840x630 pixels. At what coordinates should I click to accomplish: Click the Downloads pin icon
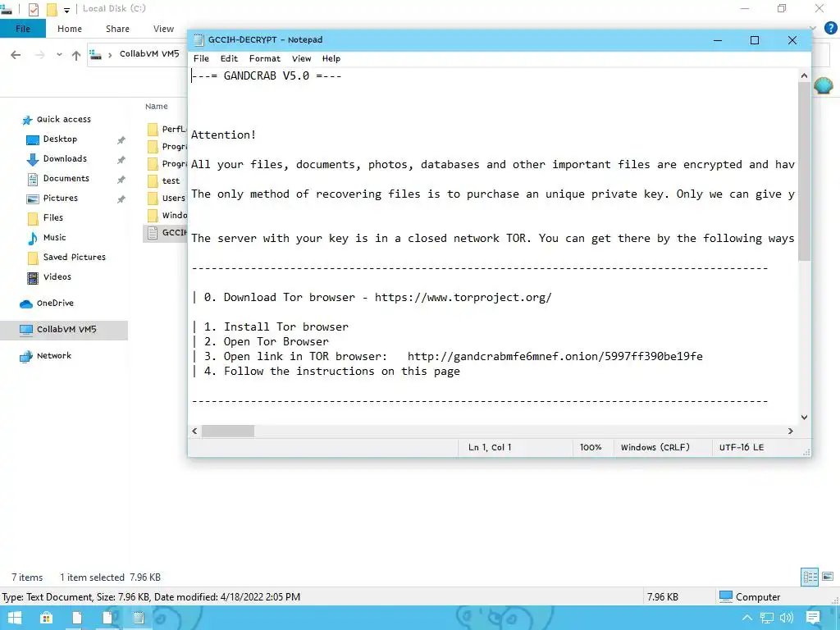click(121, 160)
